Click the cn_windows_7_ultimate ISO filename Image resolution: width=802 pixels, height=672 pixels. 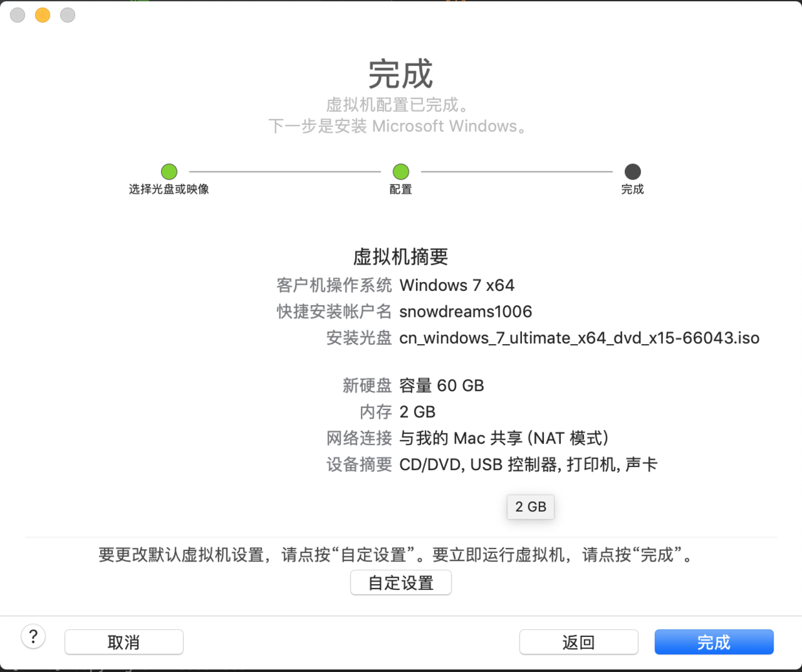coord(580,338)
